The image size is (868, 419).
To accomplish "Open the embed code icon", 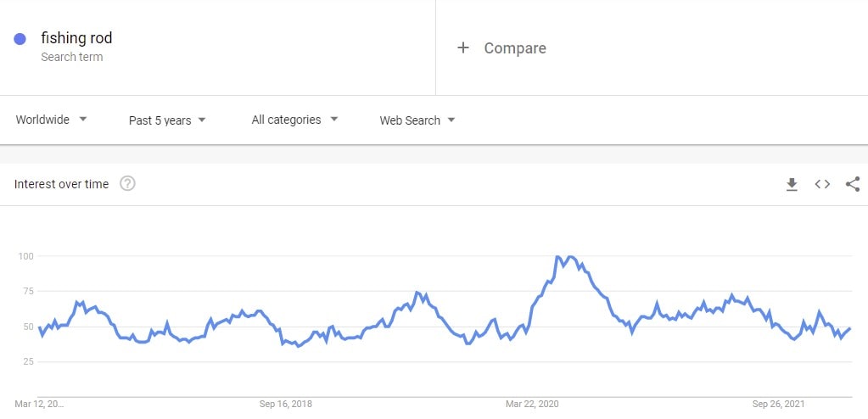I will point(822,184).
